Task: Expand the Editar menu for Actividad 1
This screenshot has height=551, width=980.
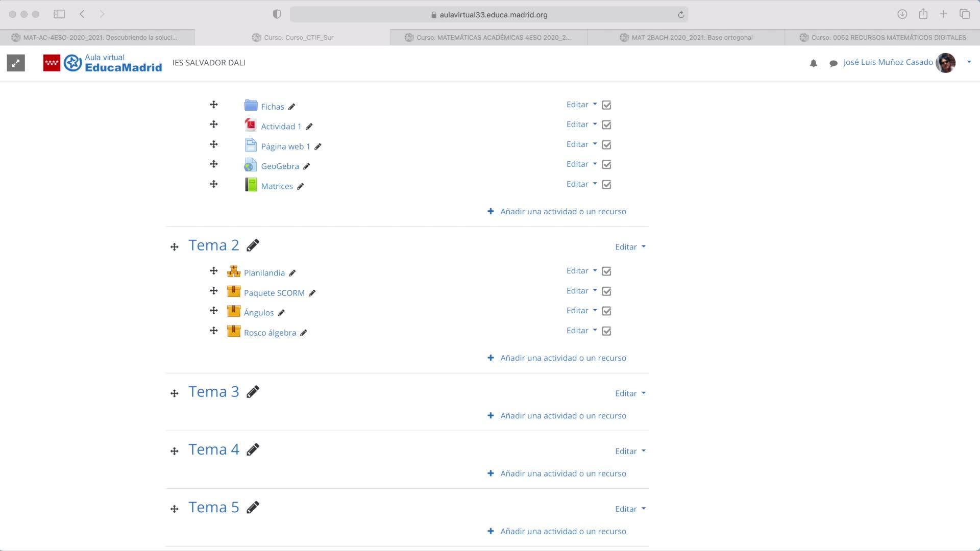Action: coord(581,124)
